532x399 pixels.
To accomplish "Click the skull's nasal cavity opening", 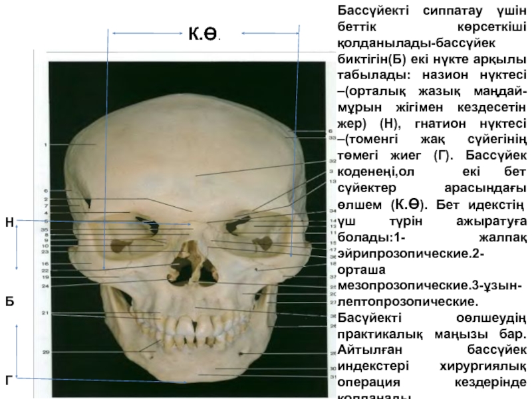I will point(190,264).
